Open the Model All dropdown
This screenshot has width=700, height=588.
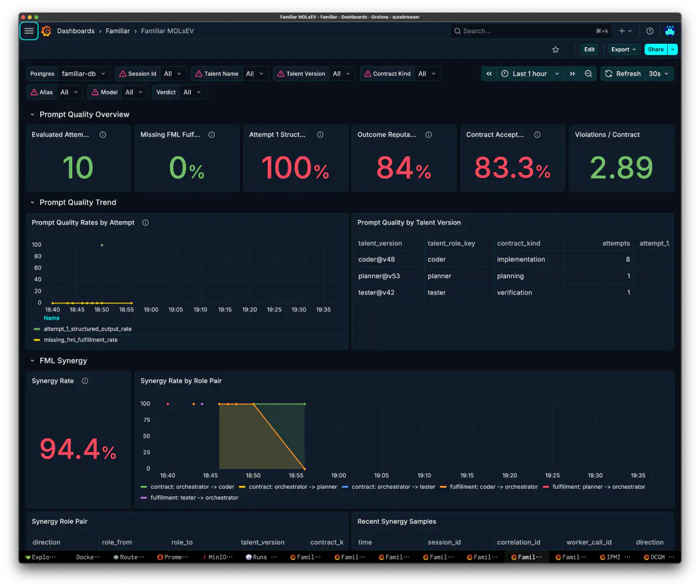click(x=135, y=92)
